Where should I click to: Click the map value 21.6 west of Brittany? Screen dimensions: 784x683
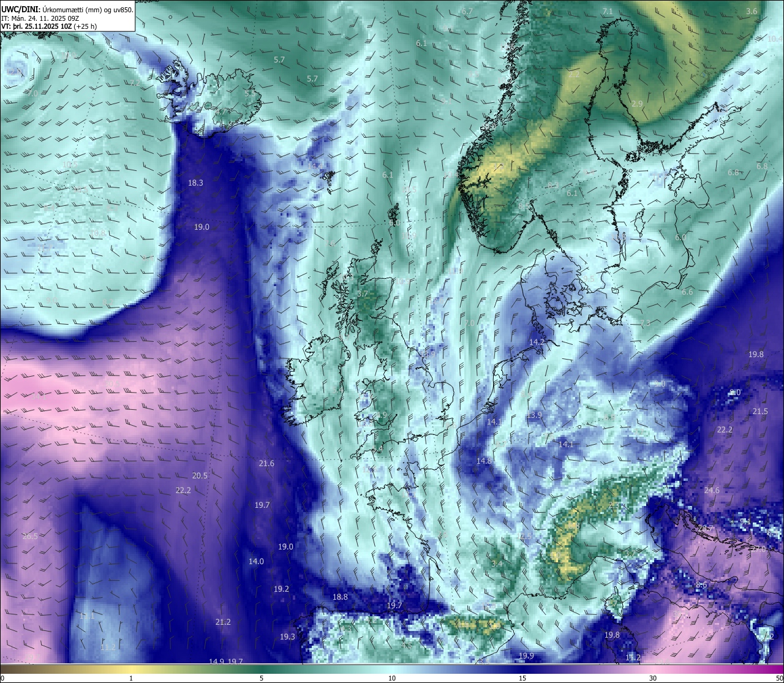[x=266, y=463]
